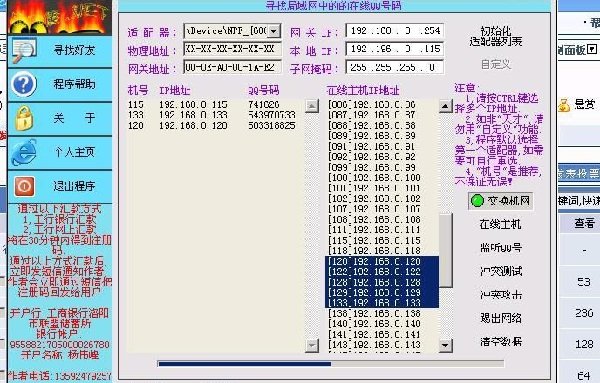Expand the 适配器 device dropdown
This screenshot has height=383, width=600.
coord(274,31)
